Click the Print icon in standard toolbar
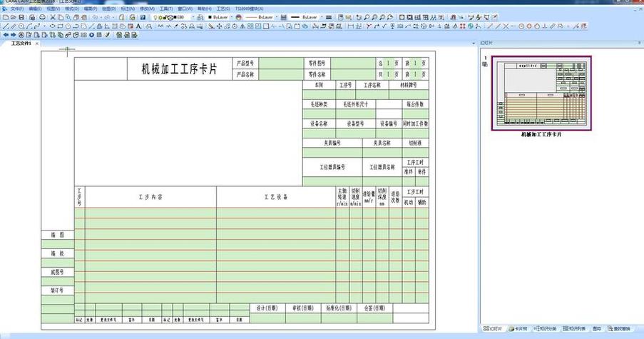This screenshot has width=644, height=339. (x=42, y=17)
